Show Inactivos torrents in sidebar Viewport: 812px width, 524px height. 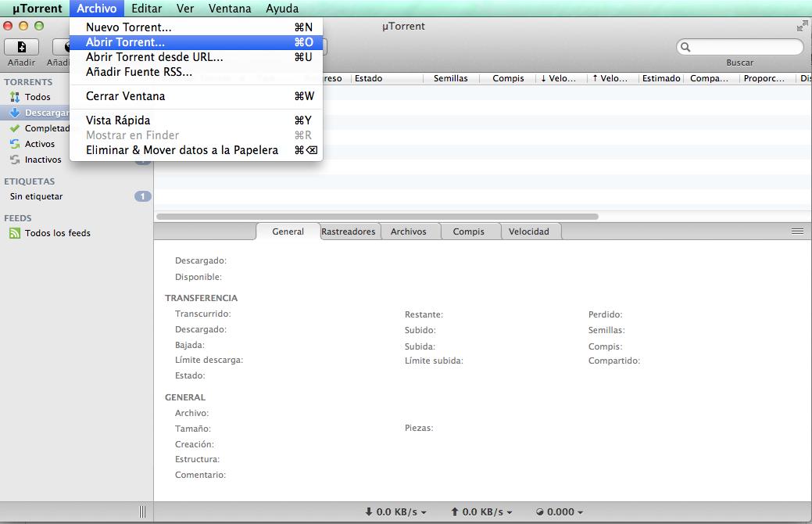15,160
